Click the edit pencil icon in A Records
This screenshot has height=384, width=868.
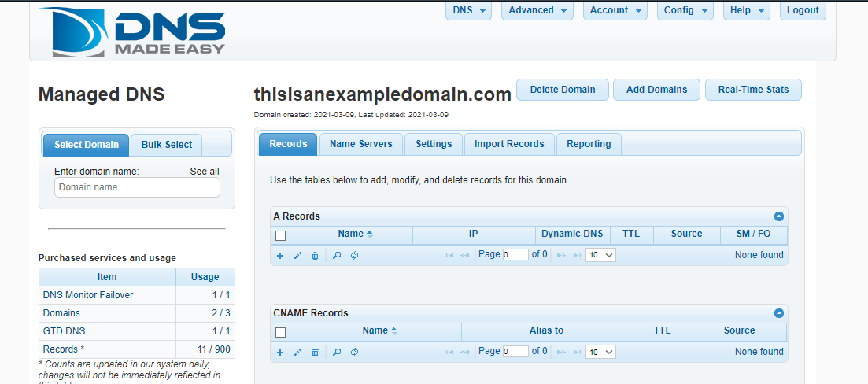pos(297,255)
